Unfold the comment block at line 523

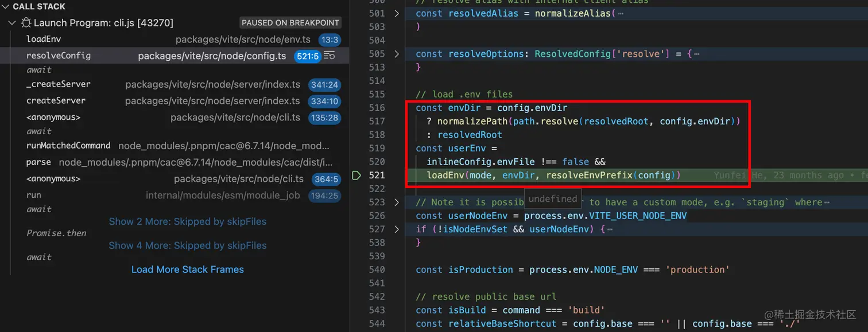click(x=396, y=202)
